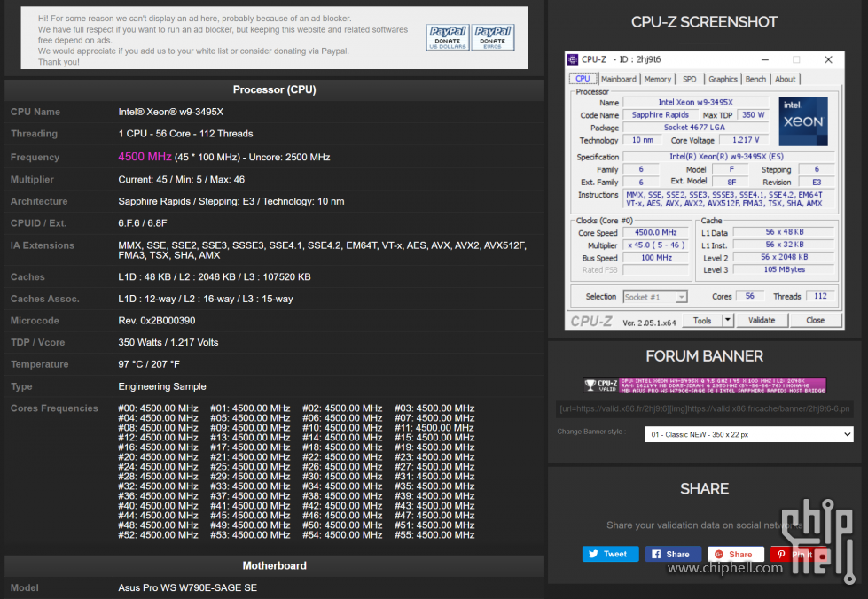The height and width of the screenshot is (599, 868).
Task: Click the Multiplier 'x 45.0 ( 5 - 46 )' field
Action: (655, 245)
